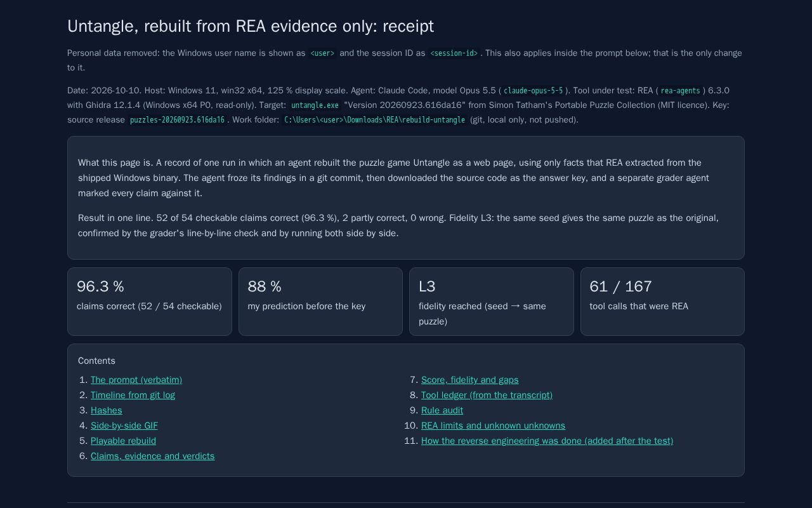Click the "untangle.exe" code tag
This screenshot has height=508, width=812.
tap(315, 105)
